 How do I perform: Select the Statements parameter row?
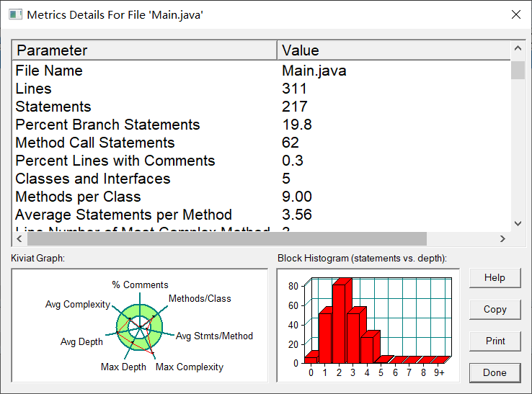coord(261,107)
